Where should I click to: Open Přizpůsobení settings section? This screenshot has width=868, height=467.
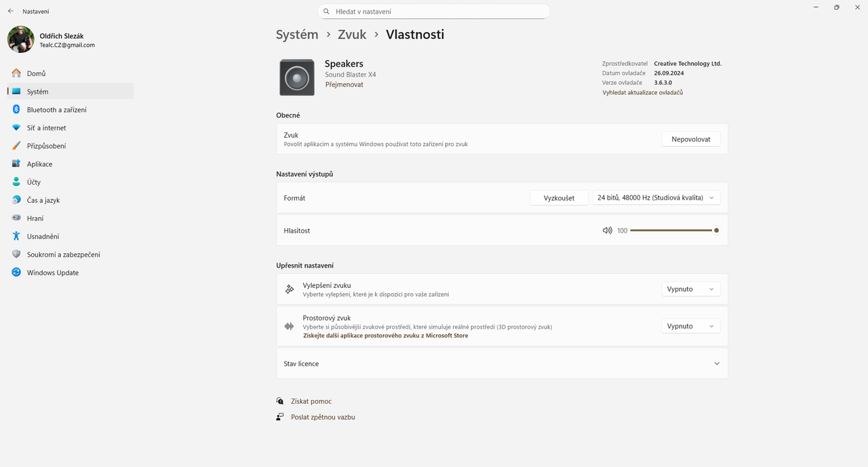pyautogui.click(x=71, y=146)
